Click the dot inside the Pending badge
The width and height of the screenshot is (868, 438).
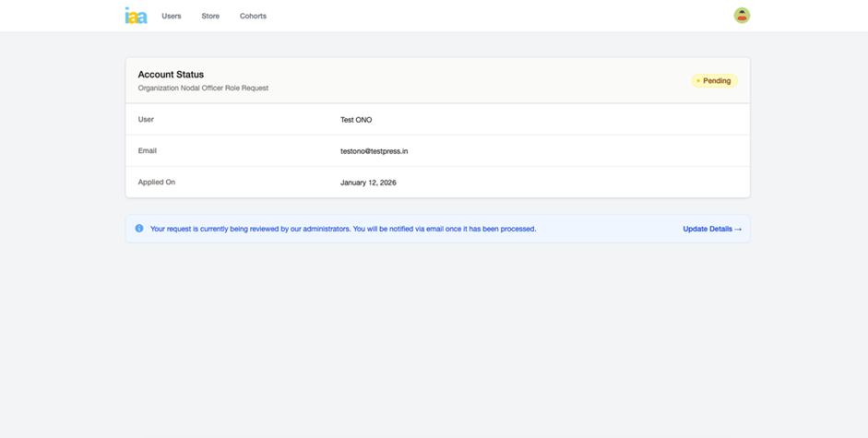[x=698, y=81]
